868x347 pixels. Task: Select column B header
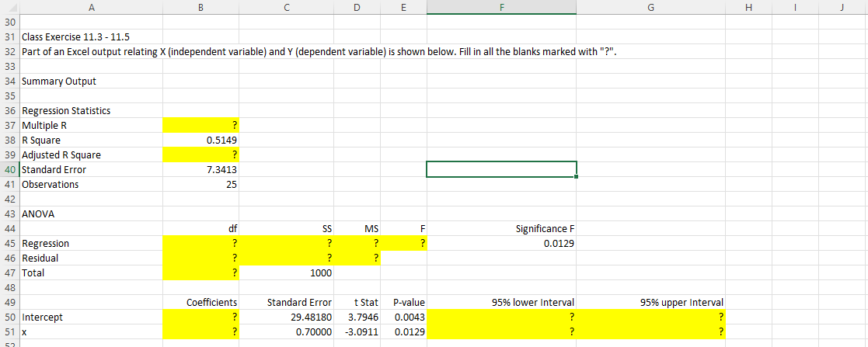tap(201, 7)
